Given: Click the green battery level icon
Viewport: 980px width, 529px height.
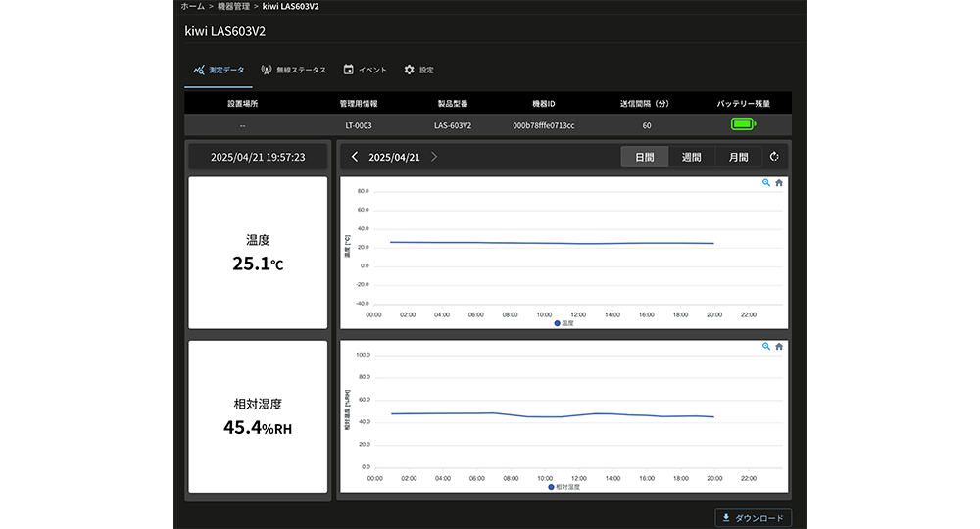Looking at the screenshot, I should pyautogui.click(x=744, y=125).
